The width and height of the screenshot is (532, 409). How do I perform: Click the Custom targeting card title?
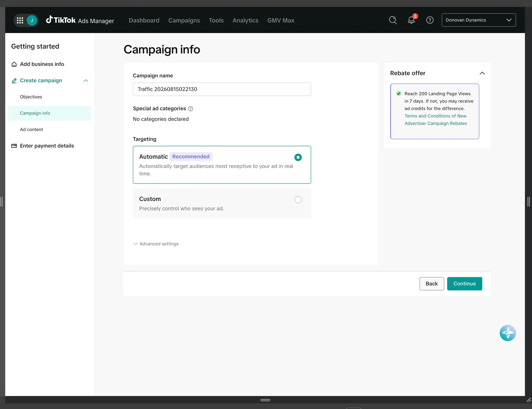(x=150, y=199)
